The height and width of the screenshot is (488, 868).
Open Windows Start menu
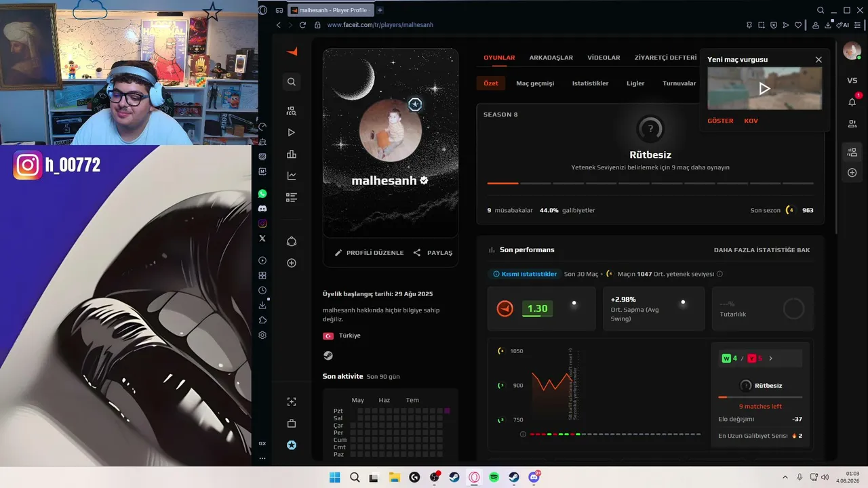[x=334, y=477]
